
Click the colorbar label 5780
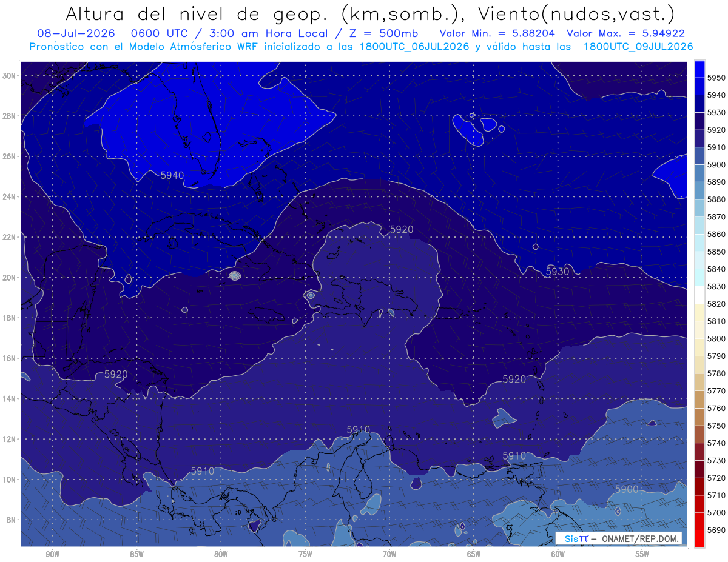pyautogui.click(x=716, y=373)
